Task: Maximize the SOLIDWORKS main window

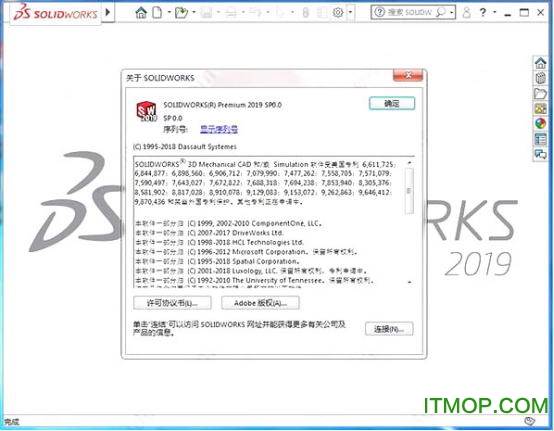Action: click(524, 13)
